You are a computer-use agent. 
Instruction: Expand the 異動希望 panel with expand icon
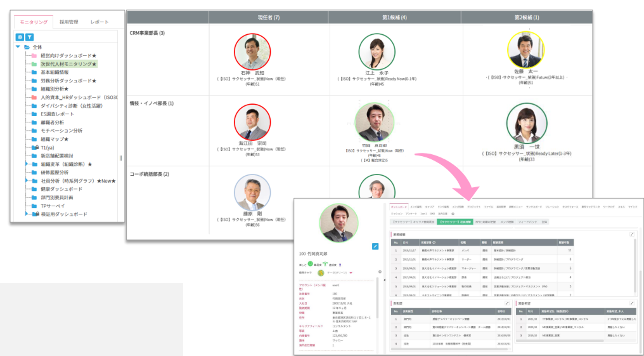point(632,303)
